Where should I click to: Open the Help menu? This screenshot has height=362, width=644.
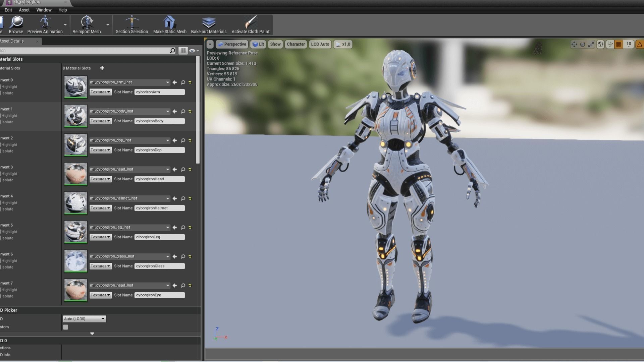63,10
